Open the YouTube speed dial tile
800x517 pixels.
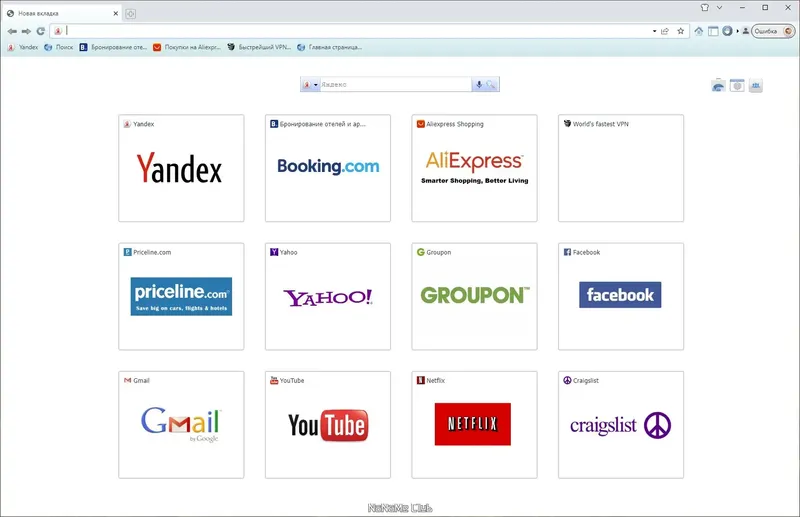coord(328,425)
